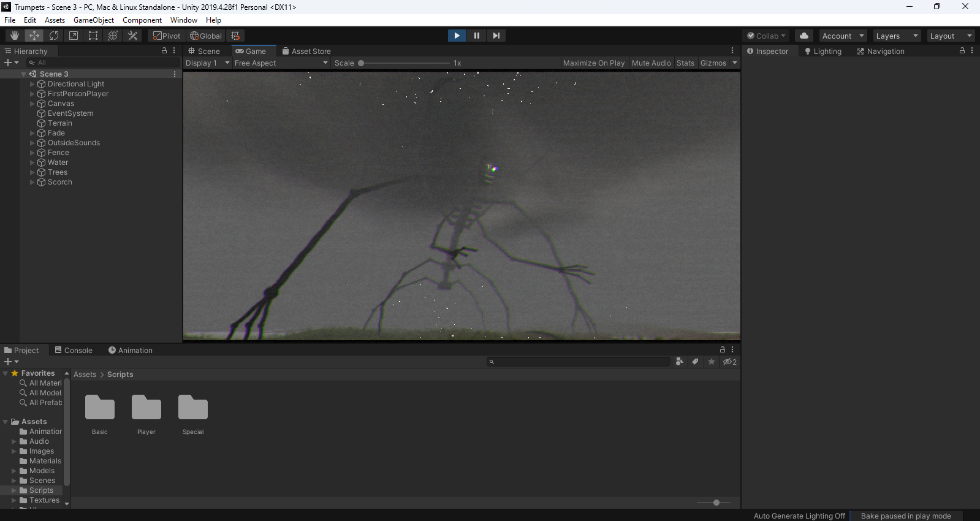The image size is (980, 521).
Task: Toggle hidden packages visibility count
Action: click(729, 362)
